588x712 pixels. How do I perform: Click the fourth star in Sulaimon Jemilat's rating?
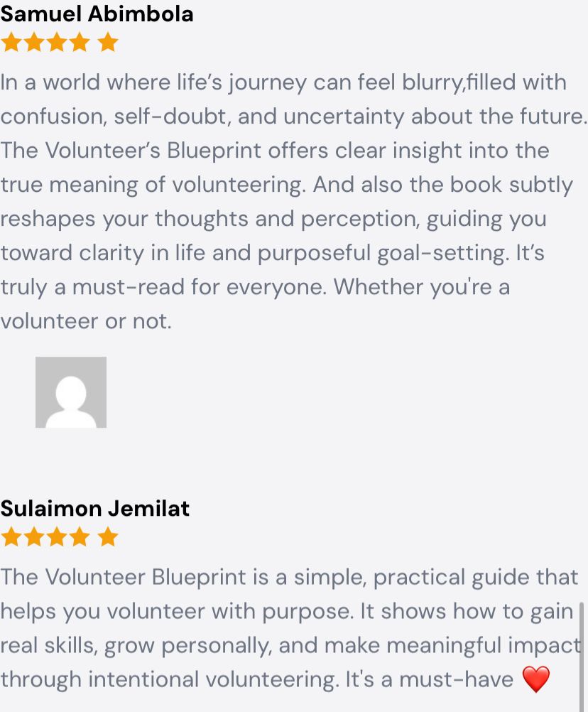pos(79,536)
